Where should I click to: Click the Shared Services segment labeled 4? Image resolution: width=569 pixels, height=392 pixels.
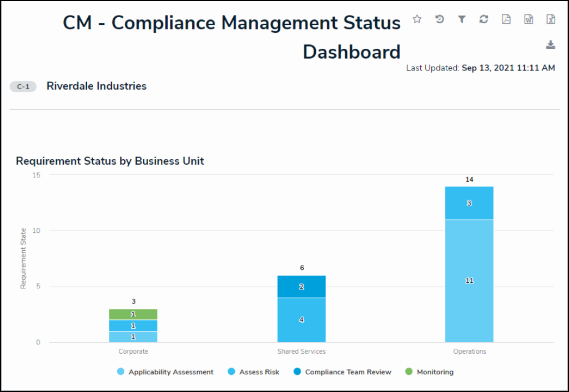click(301, 320)
